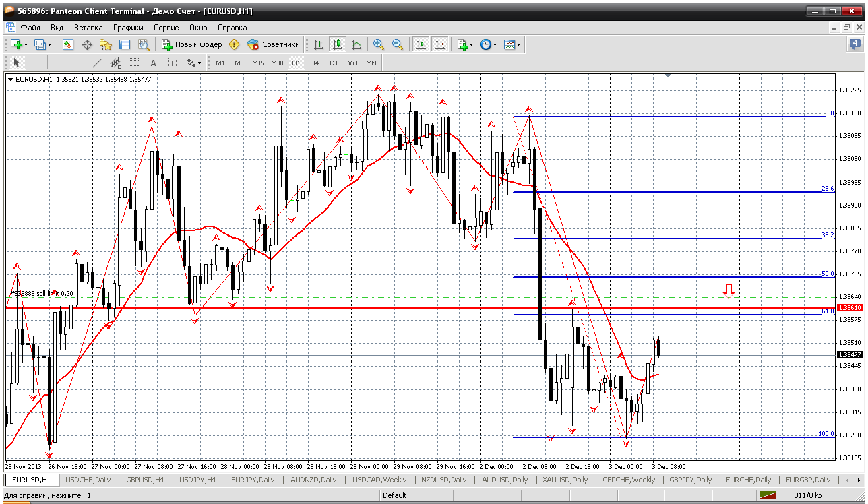
Task: Zoom in on the chart
Action: pos(379,44)
